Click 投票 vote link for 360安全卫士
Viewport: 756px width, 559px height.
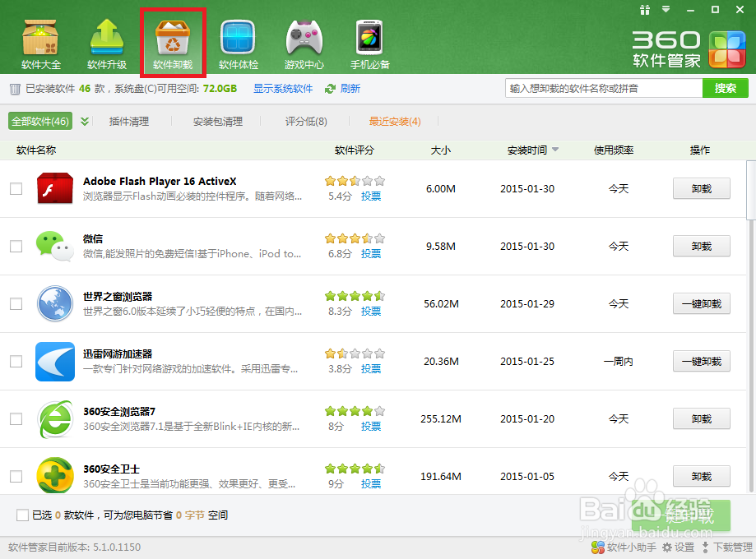click(x=371, y=484)
